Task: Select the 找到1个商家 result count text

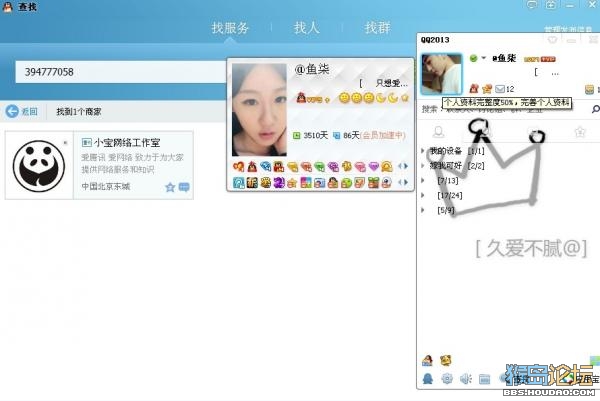Action: [x=79, y=112]
